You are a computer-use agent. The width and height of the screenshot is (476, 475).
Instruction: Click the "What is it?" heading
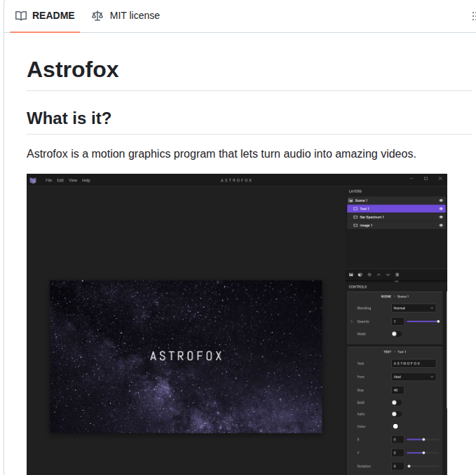pyautogui.click(x=69, y=118)
